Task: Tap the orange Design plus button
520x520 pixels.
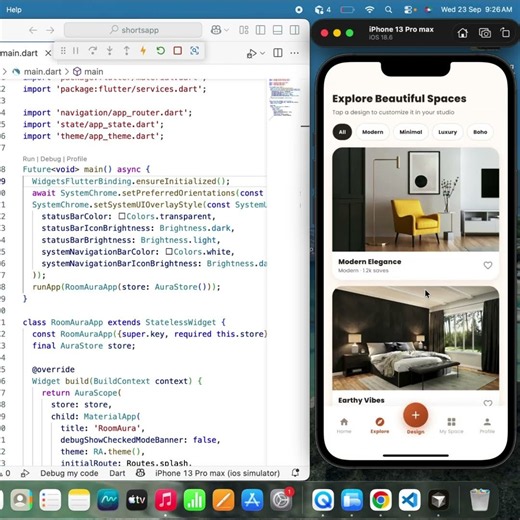Action: tap(415, 415)
